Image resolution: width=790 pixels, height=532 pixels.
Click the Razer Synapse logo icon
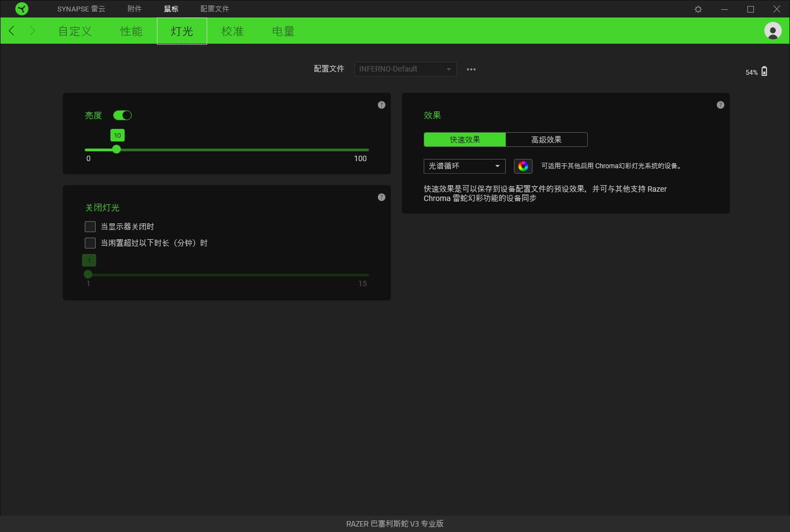22,9
